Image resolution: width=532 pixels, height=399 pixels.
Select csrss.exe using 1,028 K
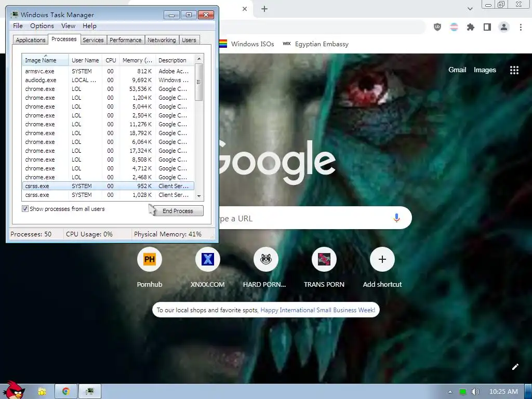point(108,195)
